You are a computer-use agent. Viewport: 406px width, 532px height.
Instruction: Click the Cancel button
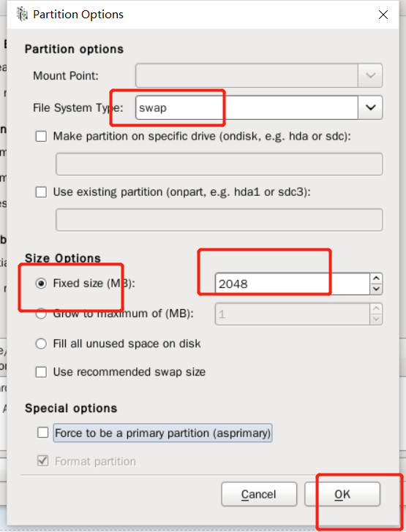coord(259,494)
